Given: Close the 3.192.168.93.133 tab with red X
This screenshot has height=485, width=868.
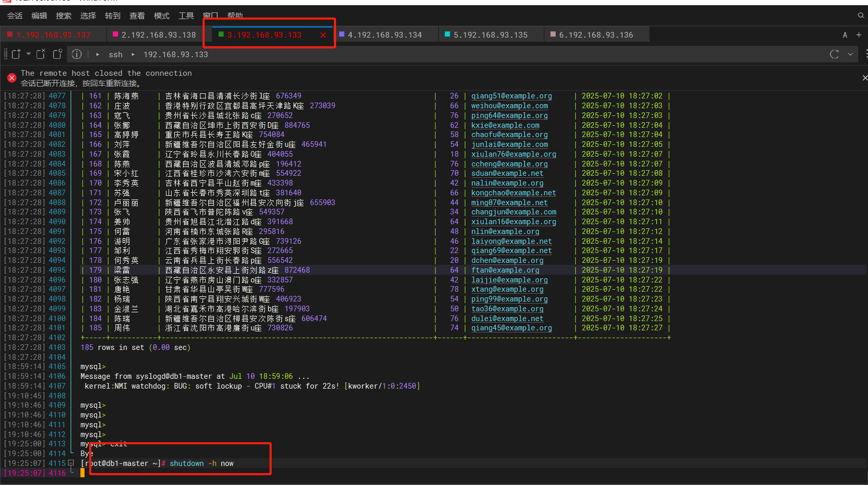Looking at the screenshot, I should (x=323, y=35).
